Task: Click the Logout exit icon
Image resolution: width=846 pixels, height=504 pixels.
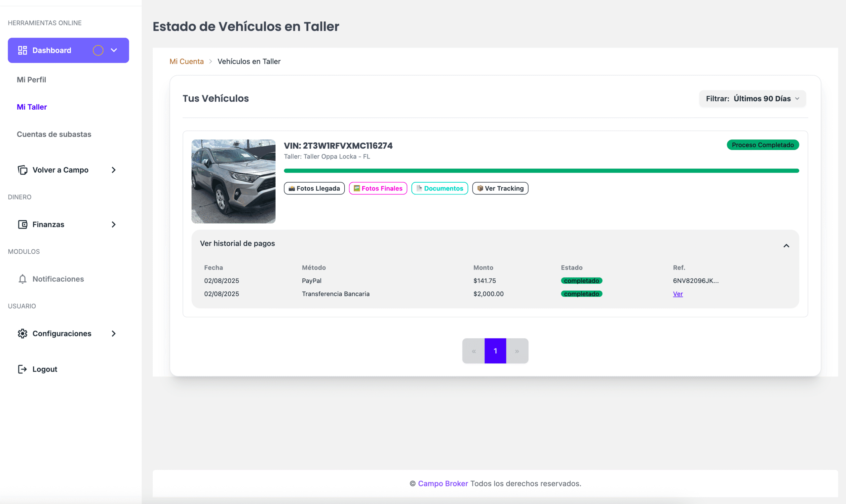Action: pos(22,369)
